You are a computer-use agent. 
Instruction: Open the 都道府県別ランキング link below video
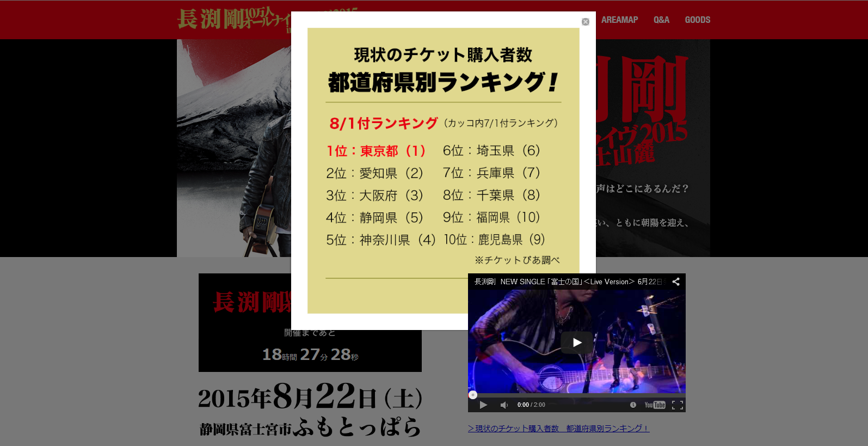[x=559, y=429]
